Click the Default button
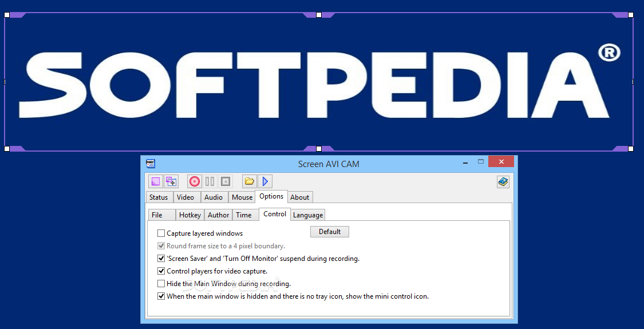Image resolution: width=644 pixels, height=329 pixels. click(x=329, y=232)
